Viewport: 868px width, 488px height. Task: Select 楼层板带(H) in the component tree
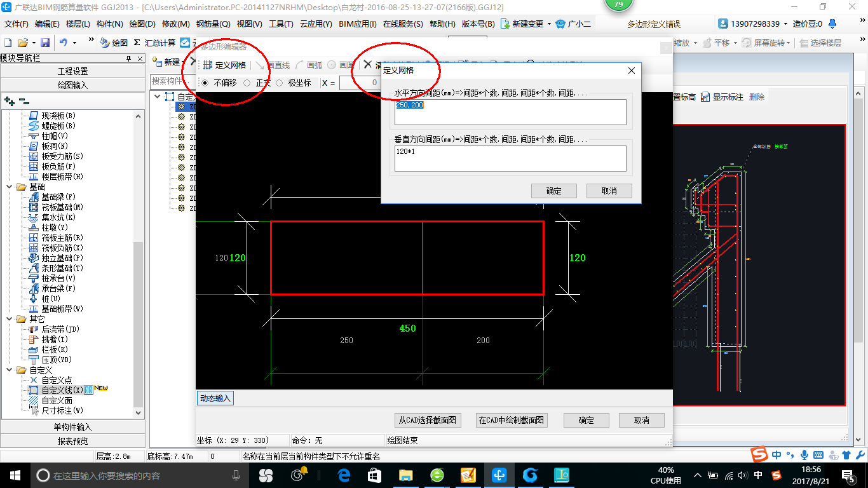pyautogui.click(x=62, y=177)
